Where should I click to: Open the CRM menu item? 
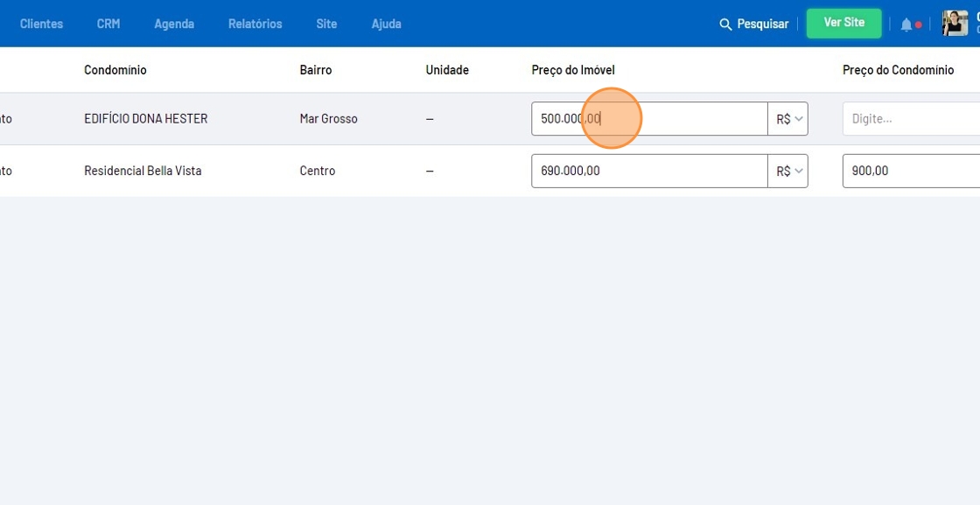108,24
